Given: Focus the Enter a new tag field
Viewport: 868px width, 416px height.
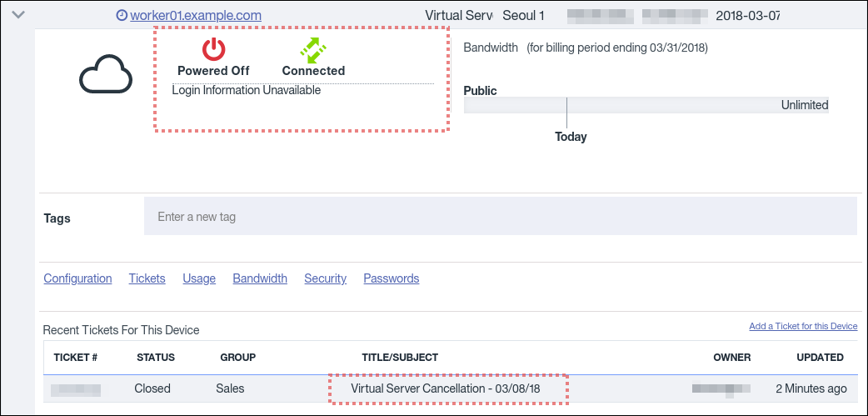Looking at the screenshot, I should [x=500, y=217].
